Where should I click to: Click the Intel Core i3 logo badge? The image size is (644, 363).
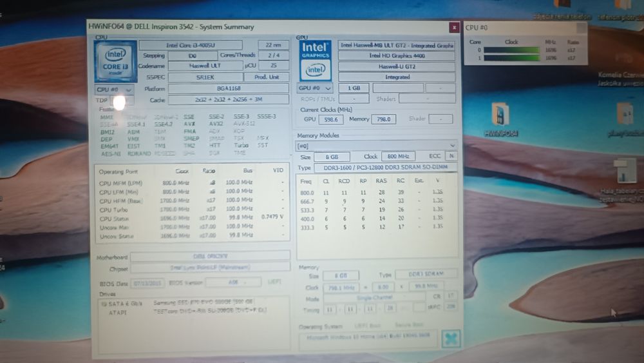click(x=115, y=62)
